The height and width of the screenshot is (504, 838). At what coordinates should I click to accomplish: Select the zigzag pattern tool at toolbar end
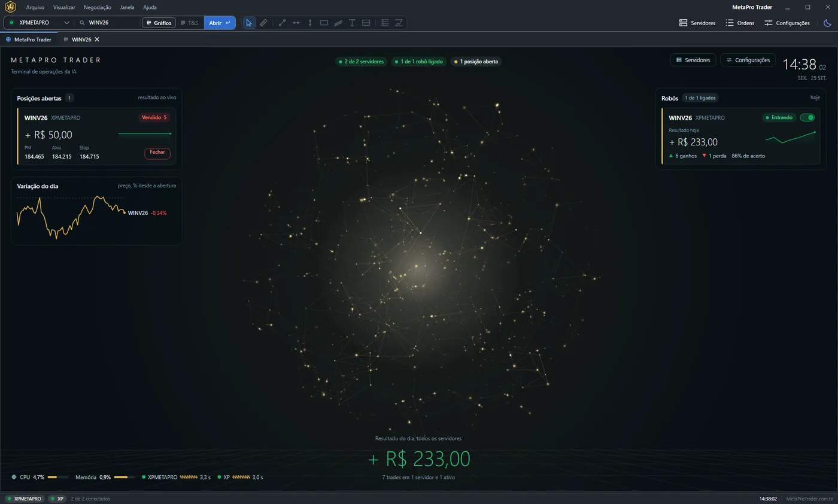point(399,23)
